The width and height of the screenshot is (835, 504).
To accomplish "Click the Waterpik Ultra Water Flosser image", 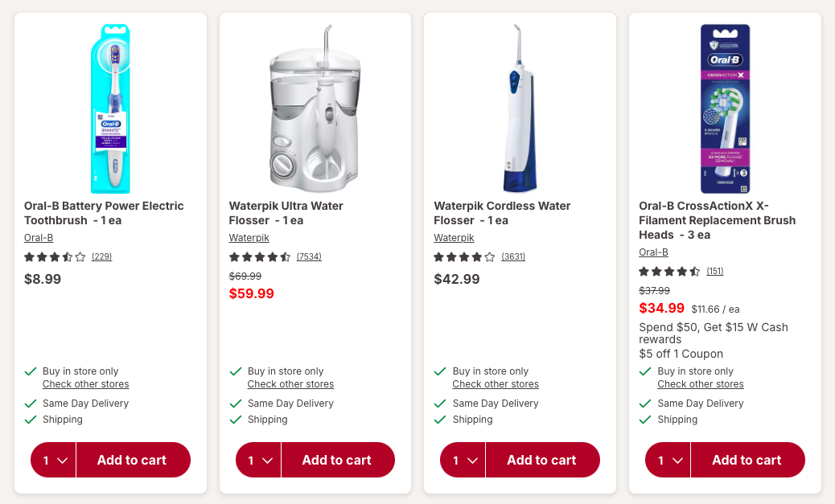I will (x=315, y=109).
